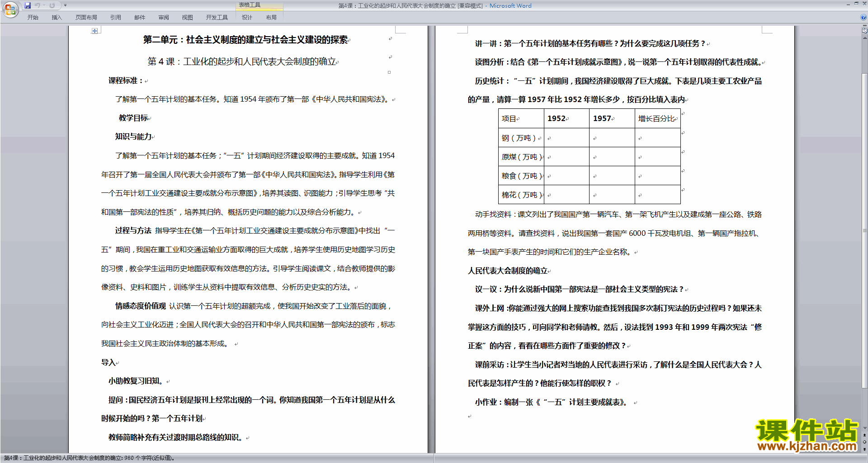868x463 pixels.
Task: Click the table cell 钢（万吨）
Action: tap(521, 138)
